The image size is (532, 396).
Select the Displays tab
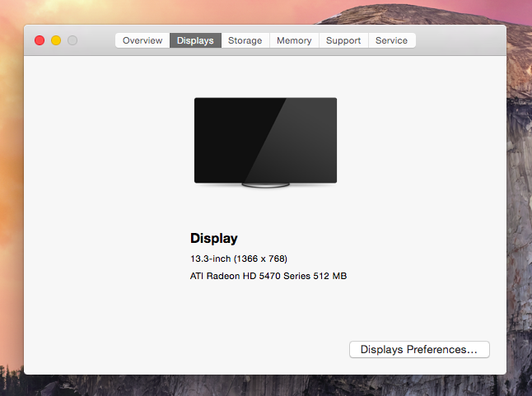tap(195, 40)
